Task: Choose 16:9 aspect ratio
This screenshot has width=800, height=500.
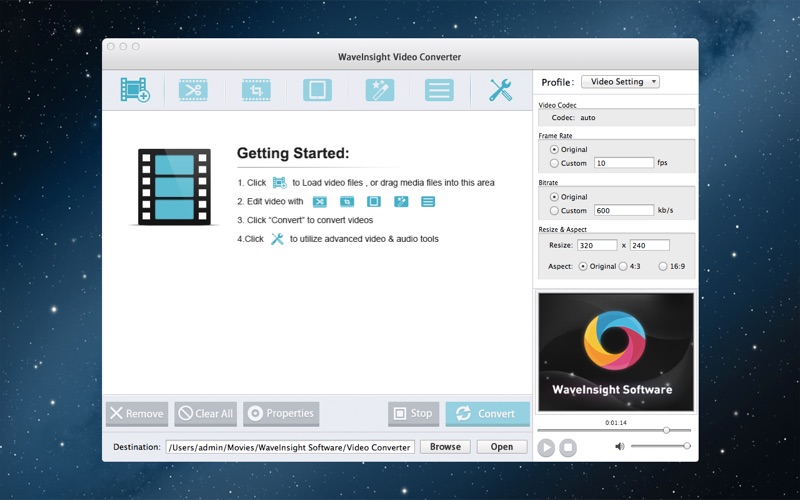Action: pos(663,266)
